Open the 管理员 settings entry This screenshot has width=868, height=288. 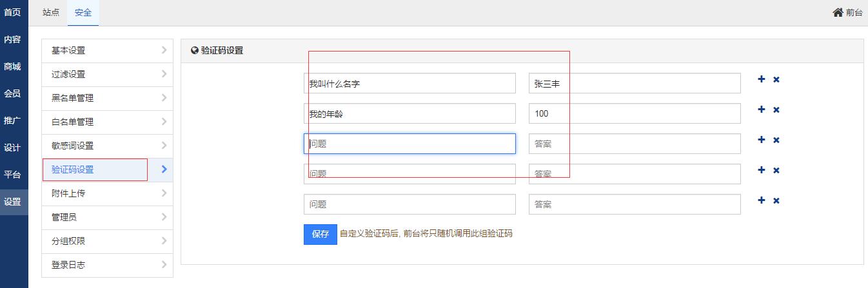point(64,217)
